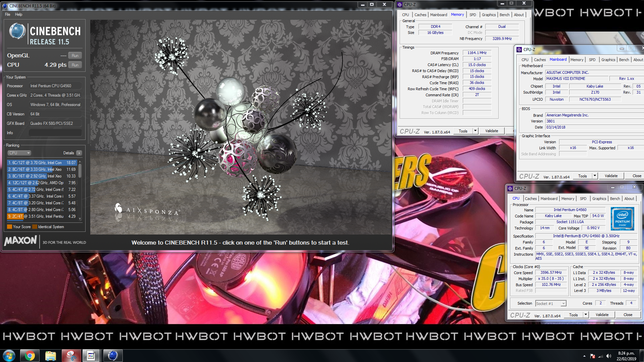Click the Intel Pentium inside logo
Viewport: 644px width, 362px height.
tap(622, 219)
